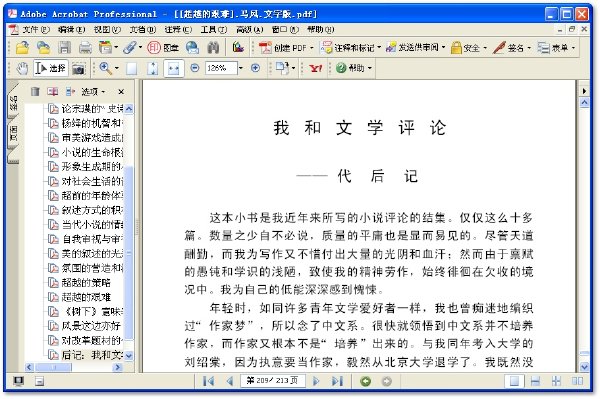Open bookmark 超越的策略
Viewport: 600px width, 399px height.
pyautogui.click(x=86, y=283)
